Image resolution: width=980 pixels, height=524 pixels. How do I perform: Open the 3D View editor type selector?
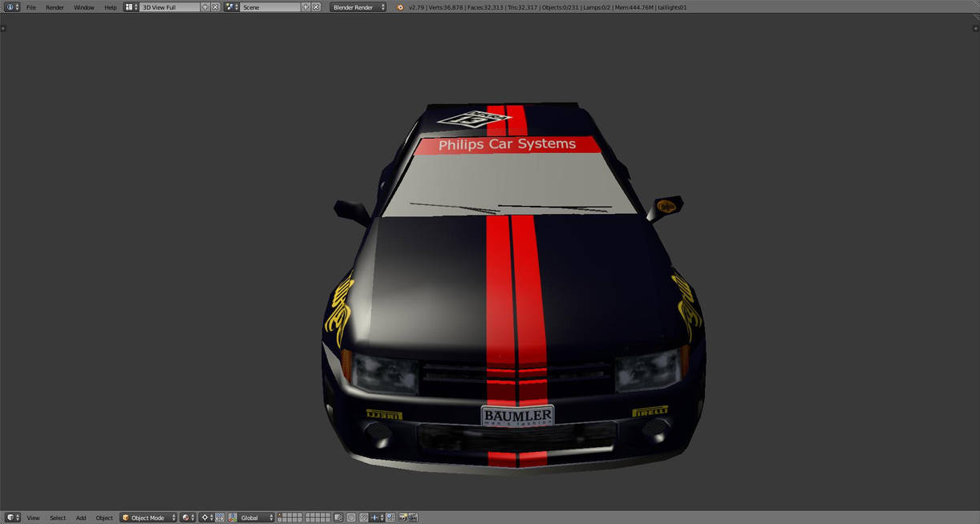click(x=13, y=518)
